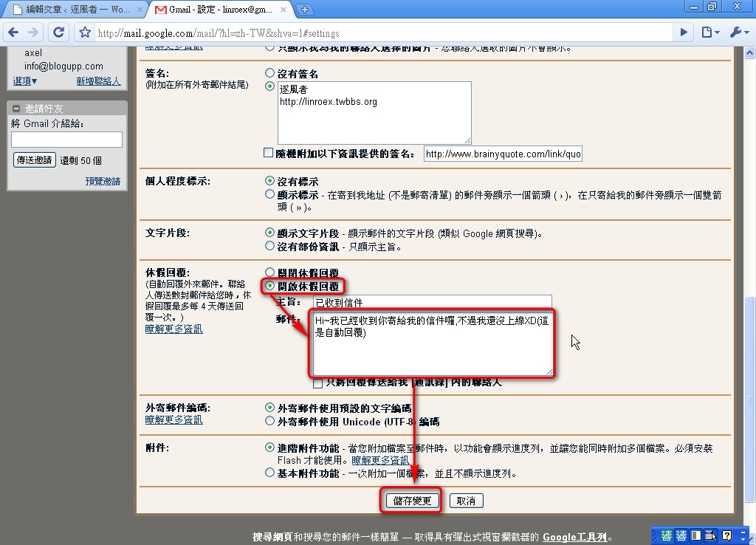Click the 儲存變更 button

click(x=412, y=501)
